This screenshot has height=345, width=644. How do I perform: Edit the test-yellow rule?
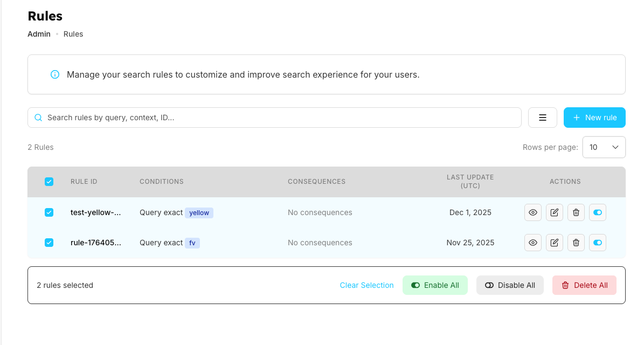click(x=555, y=212)
